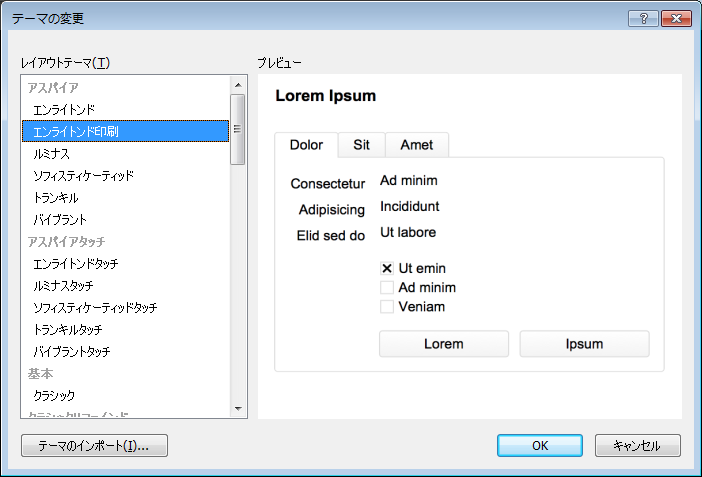Pick the ソフィスティケーティッド theme

[x=125, y=176]
